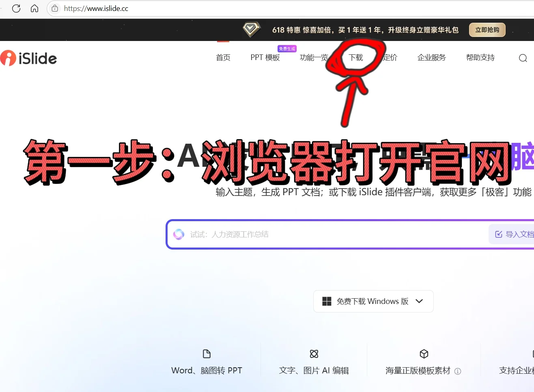Screen dimensions: 534x392
Task: Click the AI sparkle icon inside prompt box
Action: coord(179,234)
